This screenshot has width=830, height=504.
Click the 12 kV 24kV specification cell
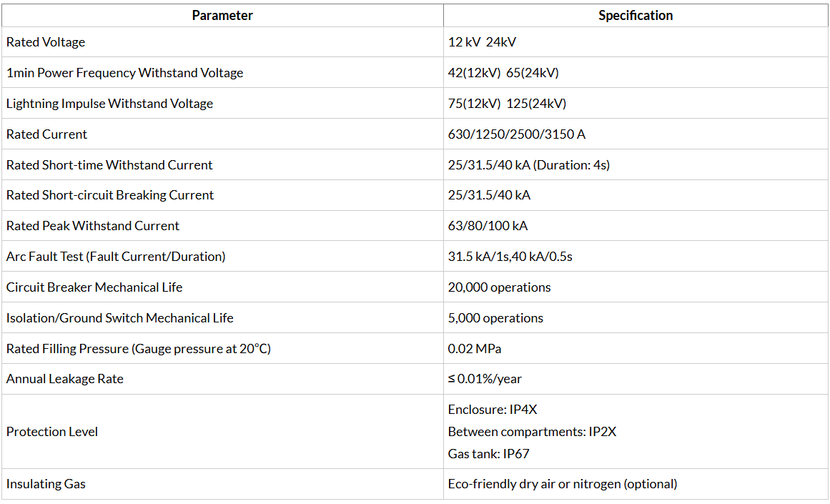(x=636, y=42)
